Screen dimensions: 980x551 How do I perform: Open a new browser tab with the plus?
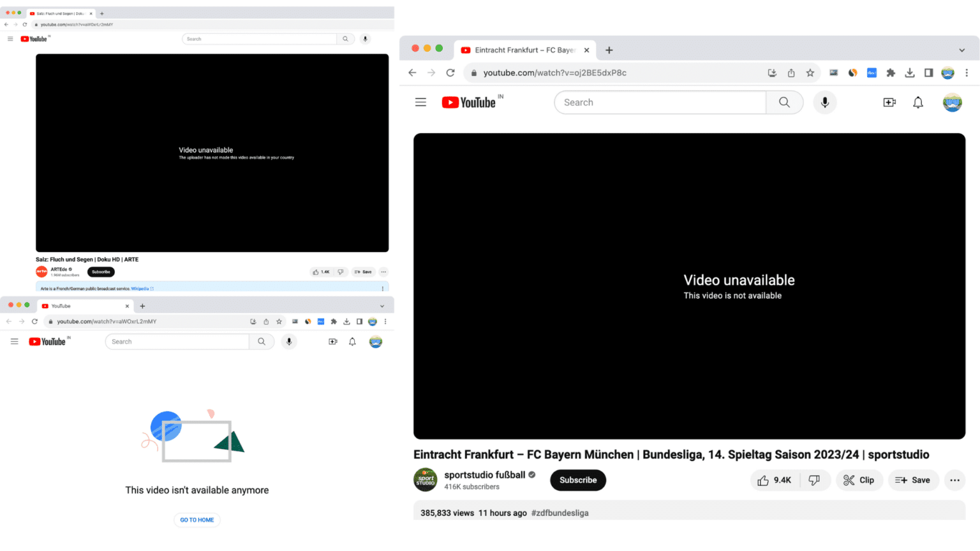(609, 50)
